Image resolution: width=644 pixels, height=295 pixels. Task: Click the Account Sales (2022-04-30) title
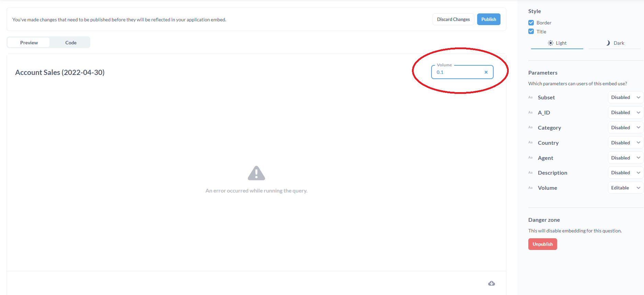60,73
